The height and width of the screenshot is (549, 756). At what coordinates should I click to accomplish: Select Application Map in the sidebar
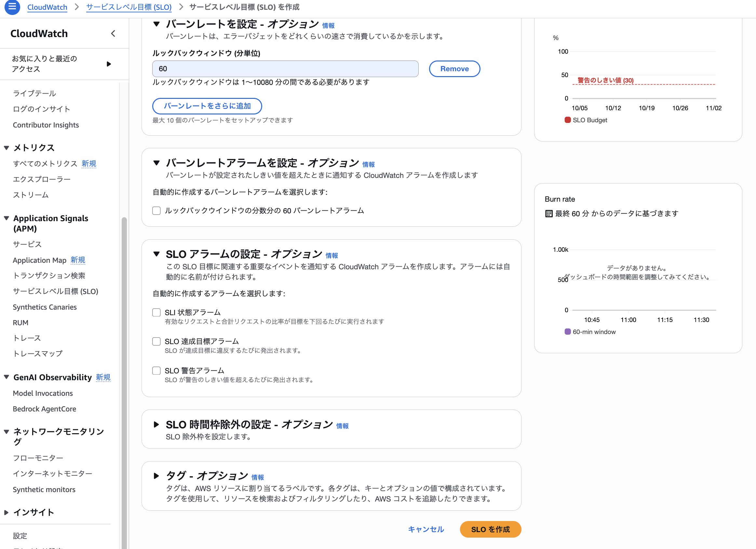(40, 260)
